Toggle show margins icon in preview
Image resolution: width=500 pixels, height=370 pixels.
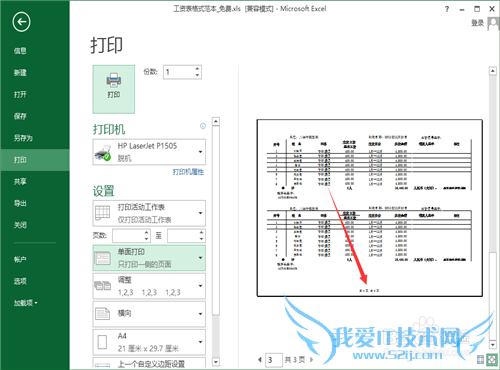(x=480, y=359)
